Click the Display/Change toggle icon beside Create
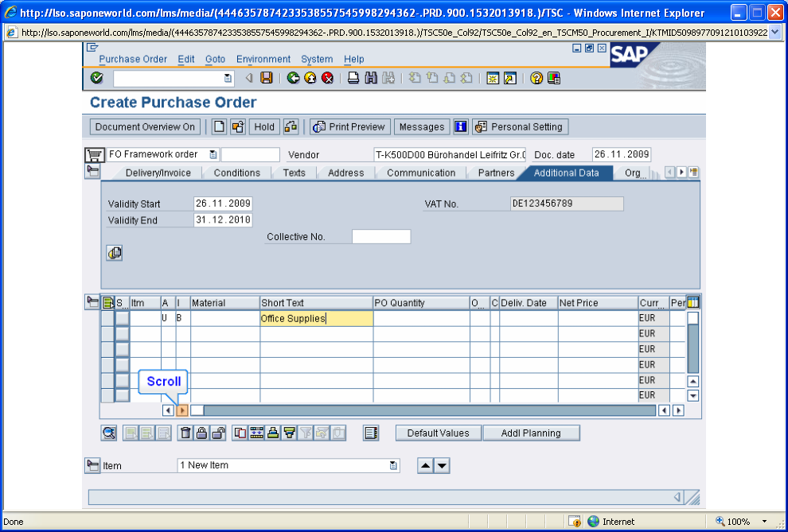Image resolution: width=788 pixels, height=532 pixels. pyautogui.click(x=238, y=127)
